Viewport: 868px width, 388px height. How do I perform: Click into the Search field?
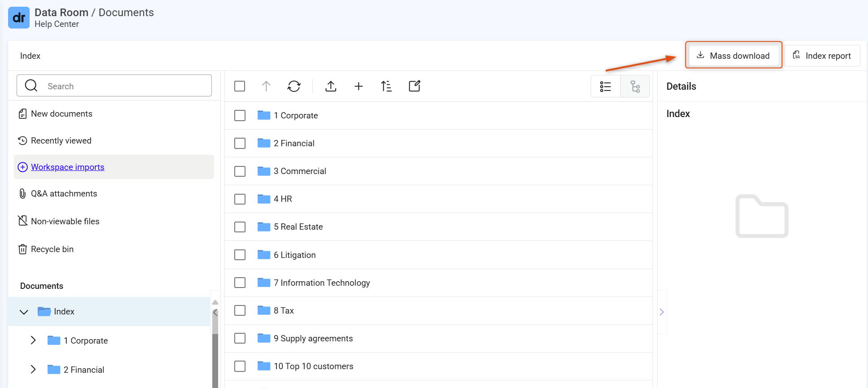[114, 86]
